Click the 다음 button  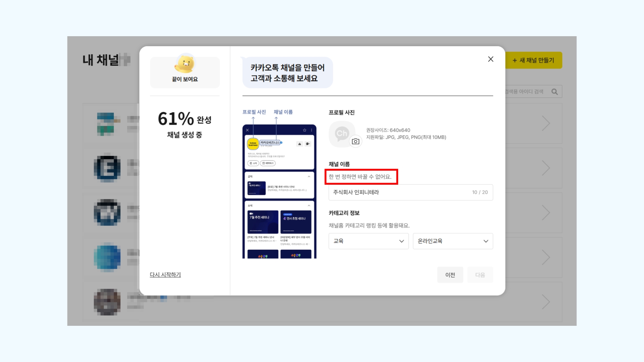click(x=480, y=275)
